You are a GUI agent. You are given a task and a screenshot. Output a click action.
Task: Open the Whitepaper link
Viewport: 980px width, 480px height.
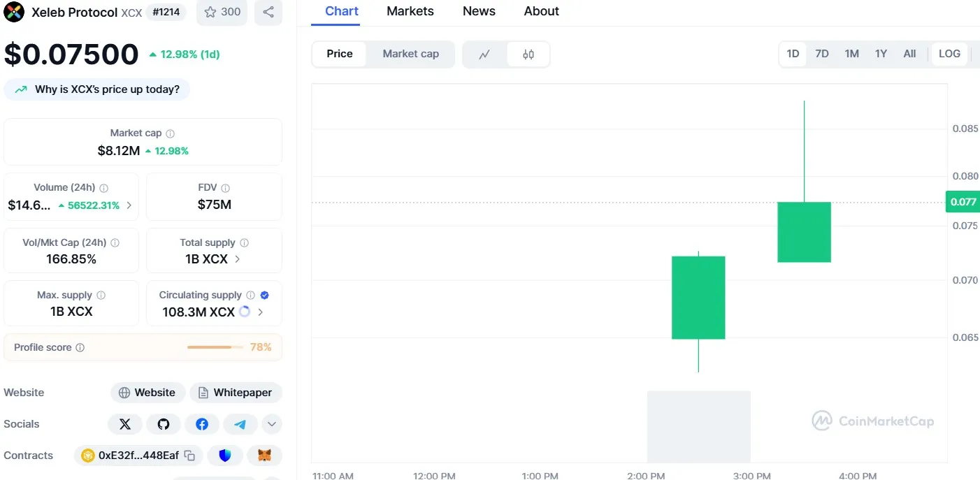236,393
